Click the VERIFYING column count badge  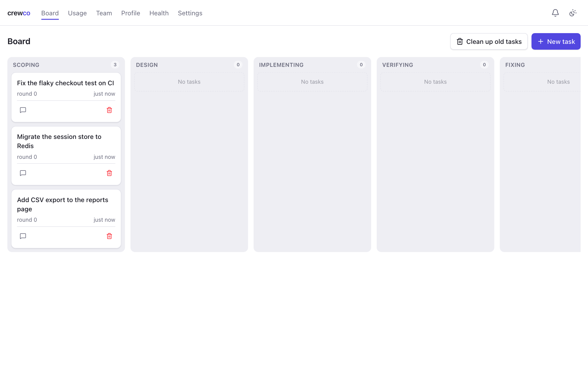coord(484,65)
